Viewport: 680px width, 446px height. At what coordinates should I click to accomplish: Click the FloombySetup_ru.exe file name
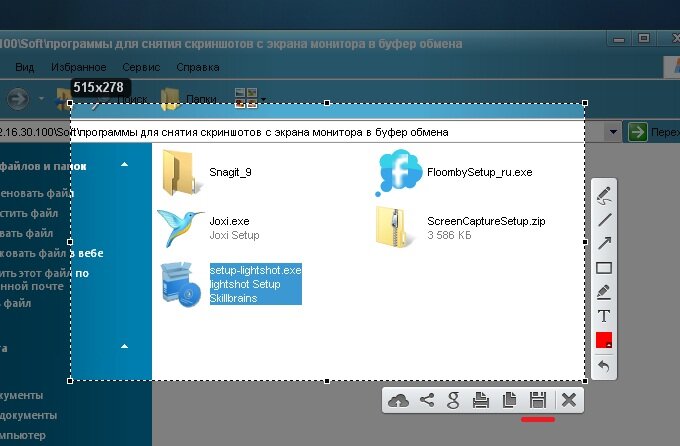tap(480, 172)
